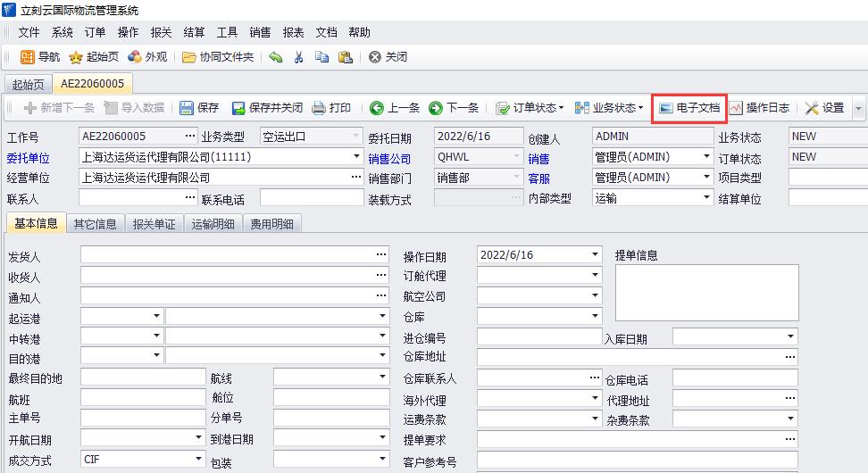Click the 打印 print icon
The image size is (868, 473).
(319, 108)
